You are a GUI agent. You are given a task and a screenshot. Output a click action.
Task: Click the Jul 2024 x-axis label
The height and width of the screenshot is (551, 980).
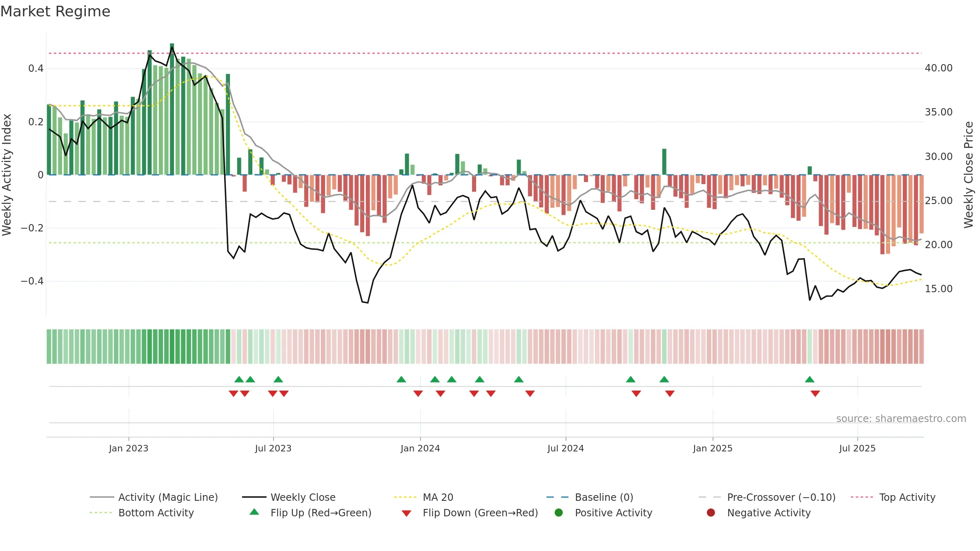point(566,448)
